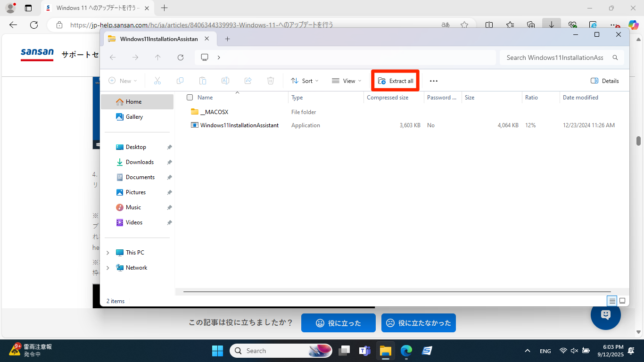The height and width of the screenshot is (362, 644).
Task: Click the 役に立った feedback button
Action: tap(339, 323)
